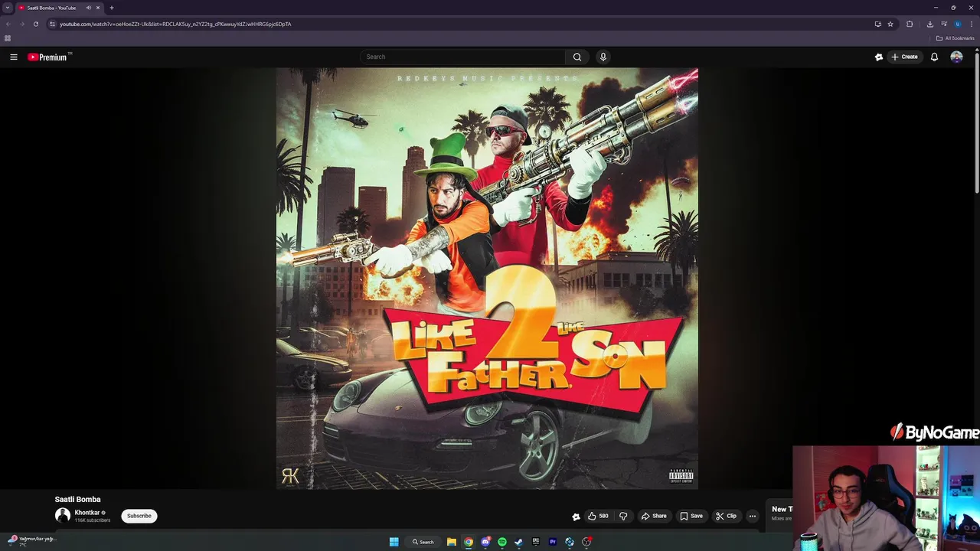
Task: Click the 116K subscribers text
Action: [x=92, y=520]
